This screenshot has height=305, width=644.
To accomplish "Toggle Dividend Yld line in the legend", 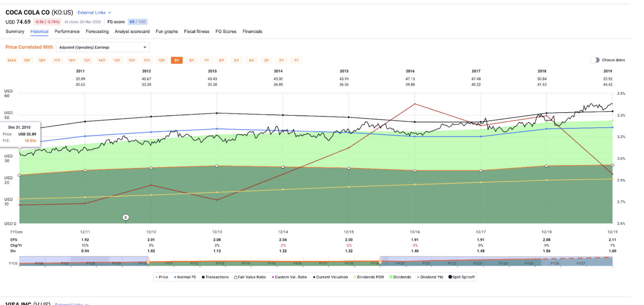I will click(430, 277).
